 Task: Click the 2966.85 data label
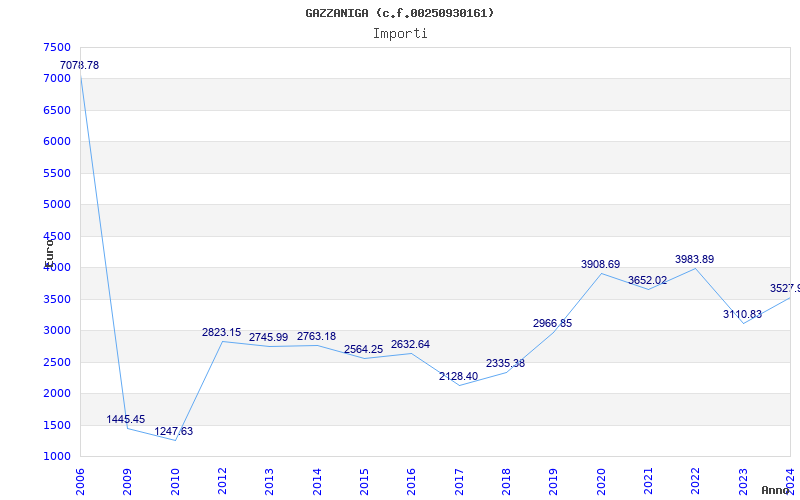click(x=552, y=324)
